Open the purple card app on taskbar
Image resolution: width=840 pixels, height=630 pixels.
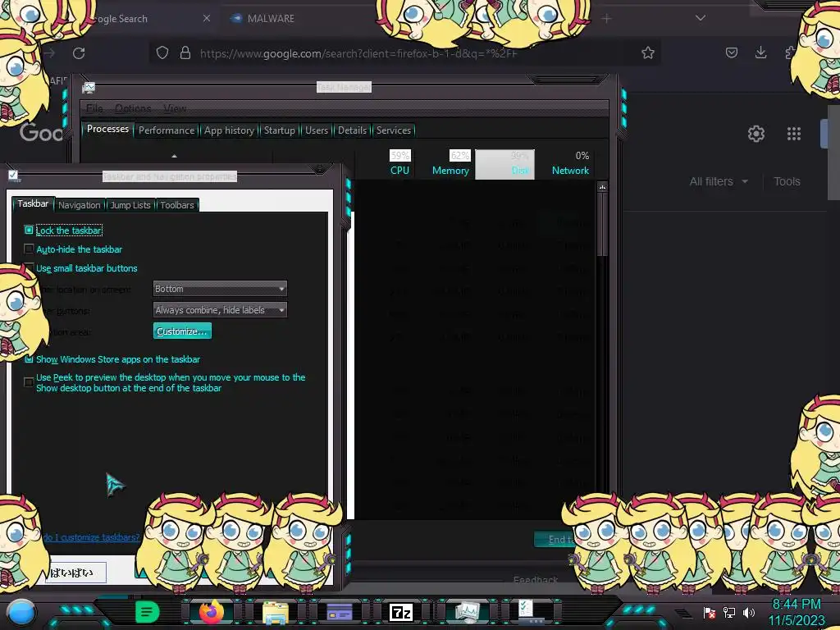click(339, 612)
